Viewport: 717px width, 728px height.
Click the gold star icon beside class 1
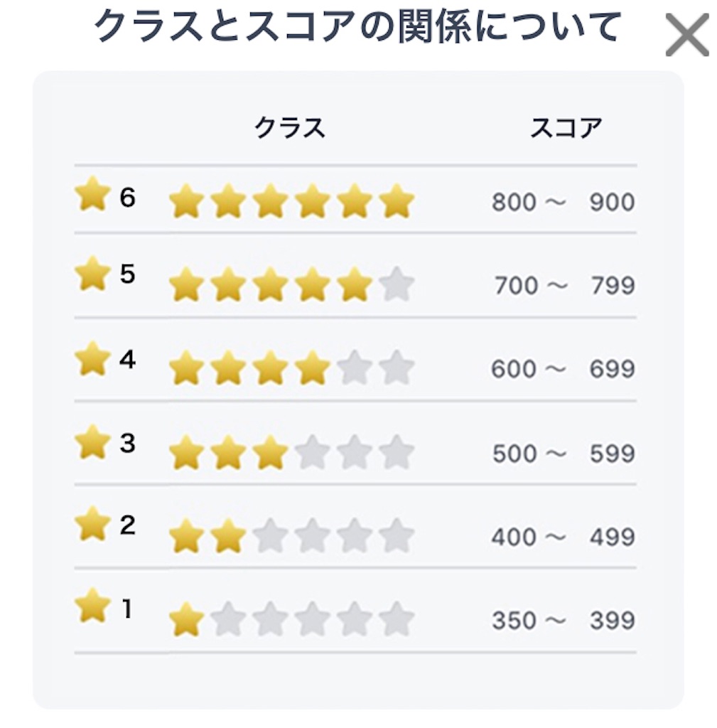coord(93,606)
